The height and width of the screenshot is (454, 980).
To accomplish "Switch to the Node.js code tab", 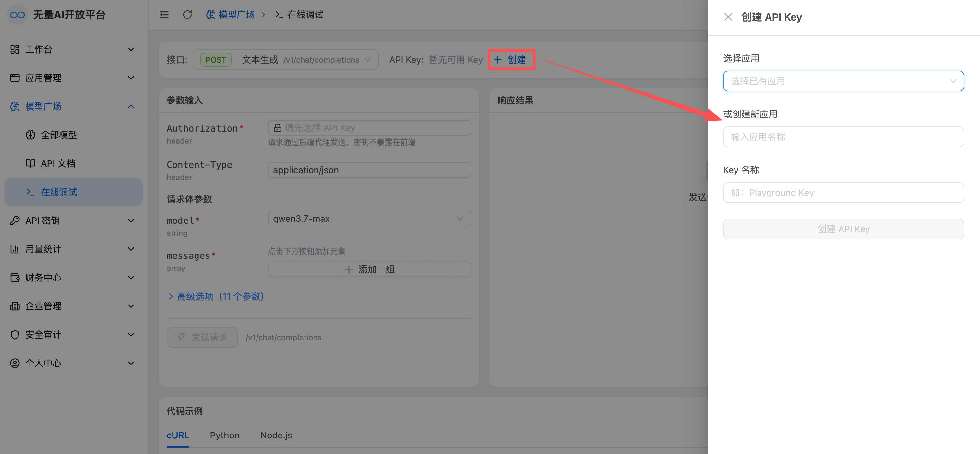I will point(276,435).
